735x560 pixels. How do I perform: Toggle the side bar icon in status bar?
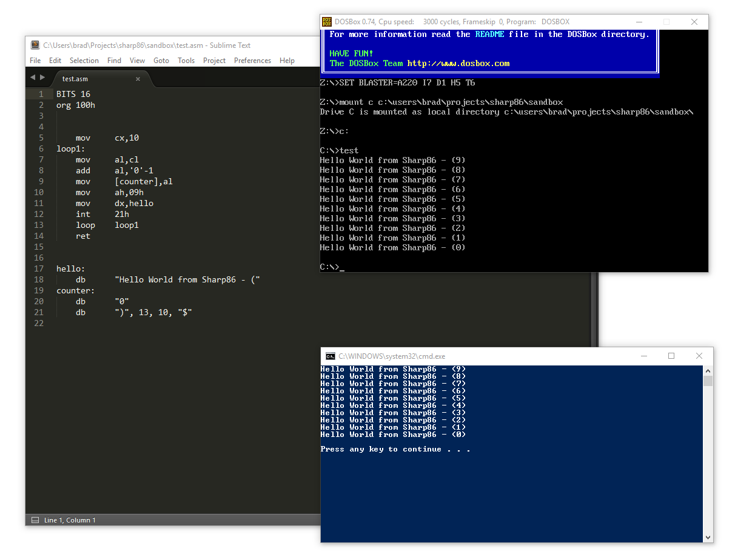[35, 520]
